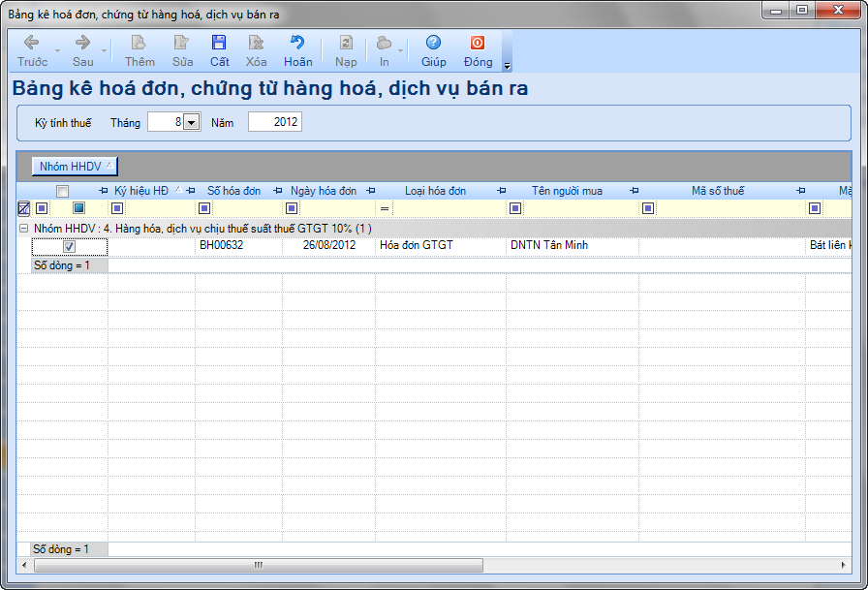The width and height of the screenshot is (868, 590).
Task: Undo changes with the Hoãn icon
Action: (297, 50)
